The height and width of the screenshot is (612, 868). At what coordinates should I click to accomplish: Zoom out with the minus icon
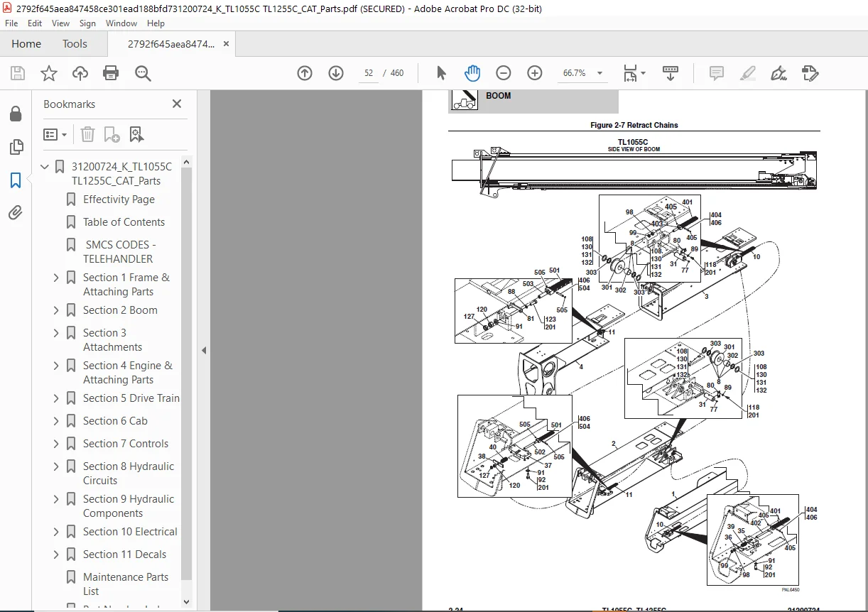pos(504,73)
